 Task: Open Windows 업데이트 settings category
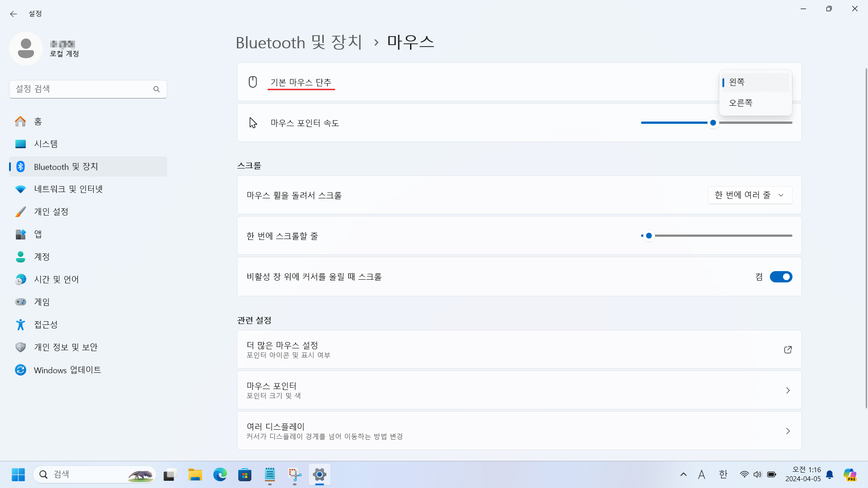pos(88,370)
